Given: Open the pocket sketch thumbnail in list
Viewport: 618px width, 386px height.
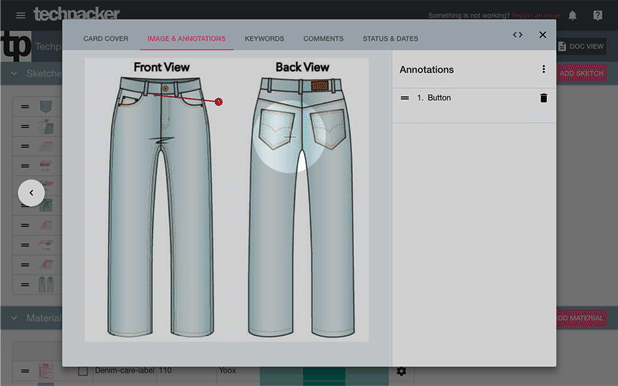Looking at the screenshot, I should (46, 106).
